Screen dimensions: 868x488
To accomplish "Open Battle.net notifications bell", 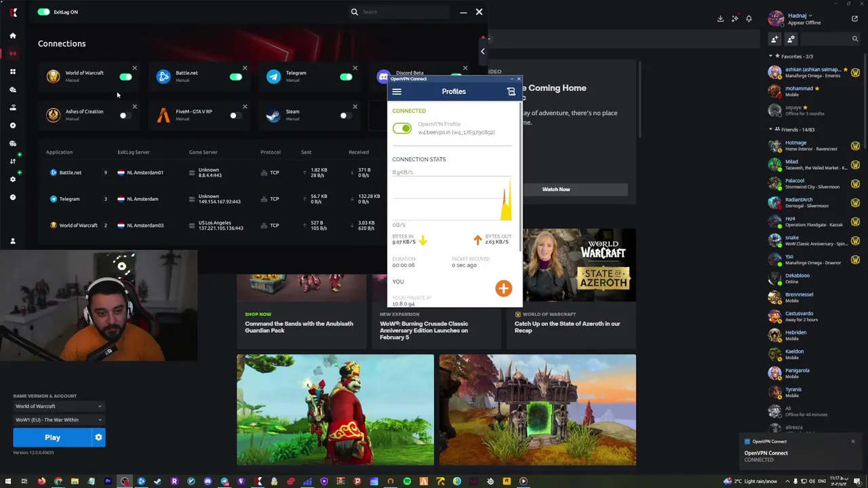I will click(x=749, y=19).
